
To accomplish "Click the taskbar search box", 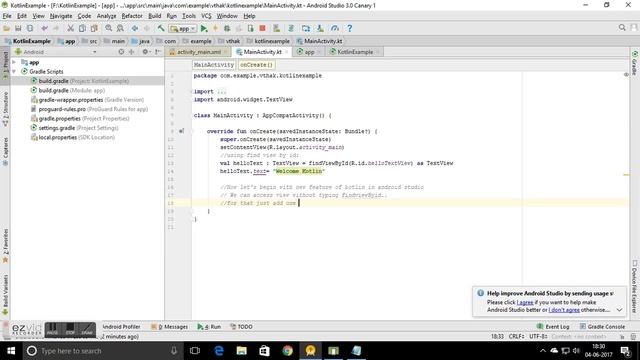I will coord(102,351).
